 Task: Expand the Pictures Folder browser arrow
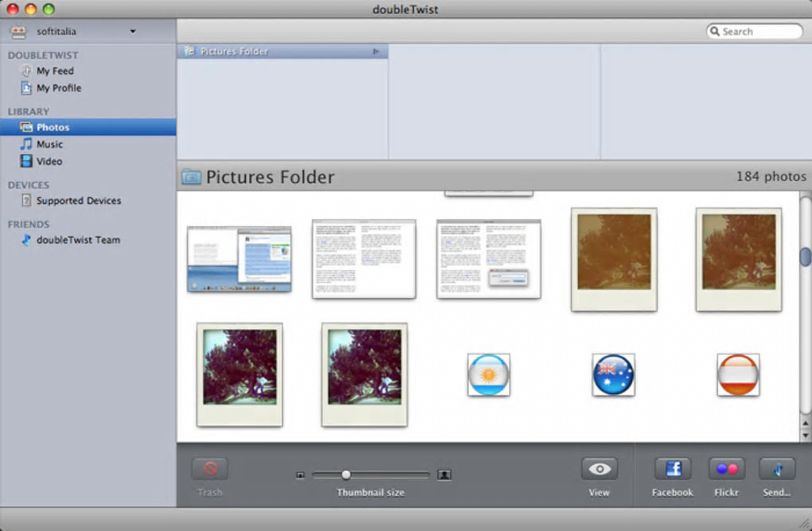coord(376,51)
